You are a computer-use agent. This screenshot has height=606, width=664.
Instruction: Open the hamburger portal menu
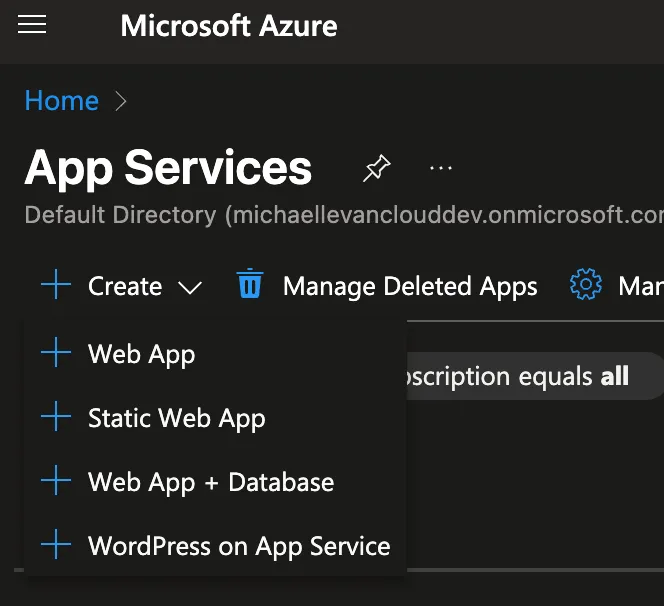[32, 24]
